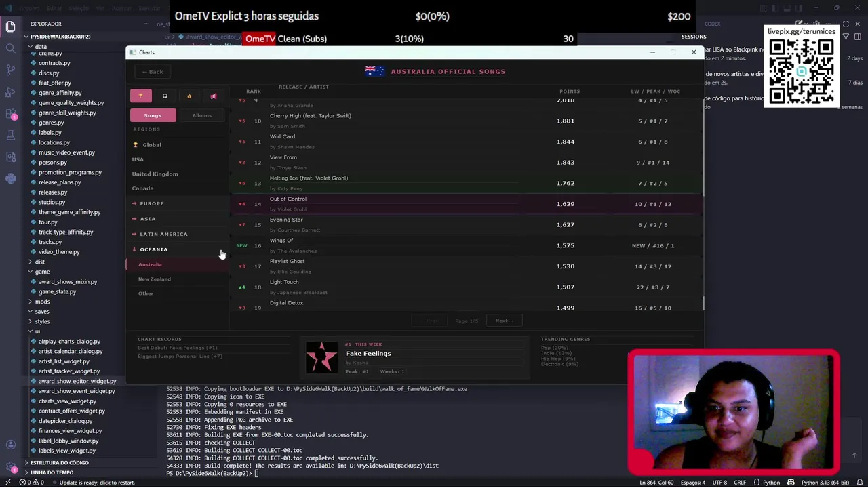Expand ESTRUTURA DO CÓDIGO section
The image size is (868, 488).
coord(59,462)
